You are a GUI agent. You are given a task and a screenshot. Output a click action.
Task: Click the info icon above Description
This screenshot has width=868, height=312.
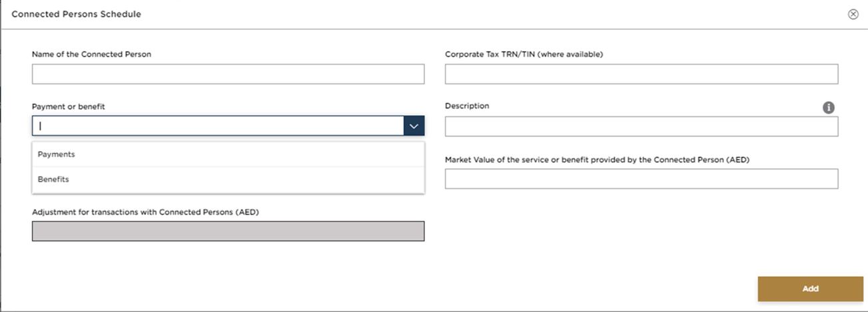[829, 108]
